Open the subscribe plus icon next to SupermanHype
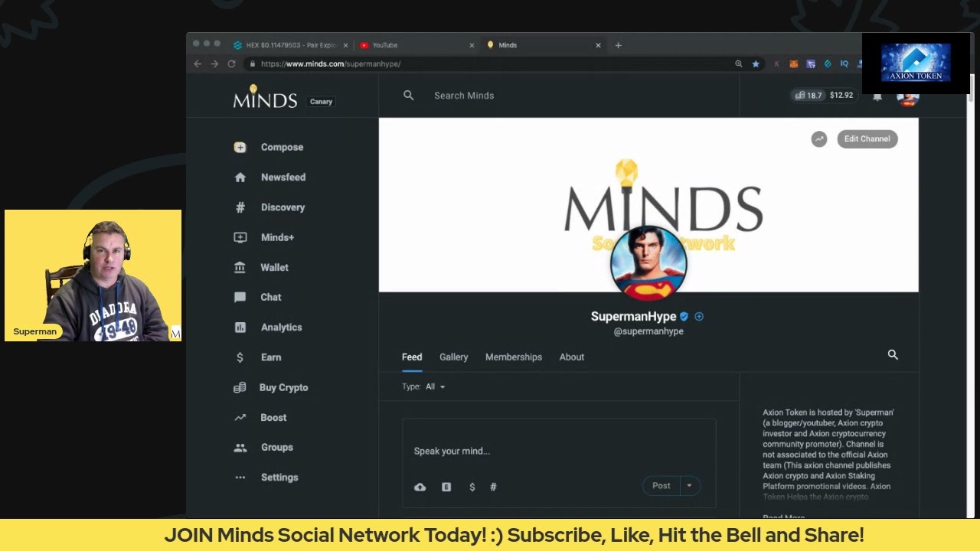Viewport: 980px width, 551px height. 699,316
